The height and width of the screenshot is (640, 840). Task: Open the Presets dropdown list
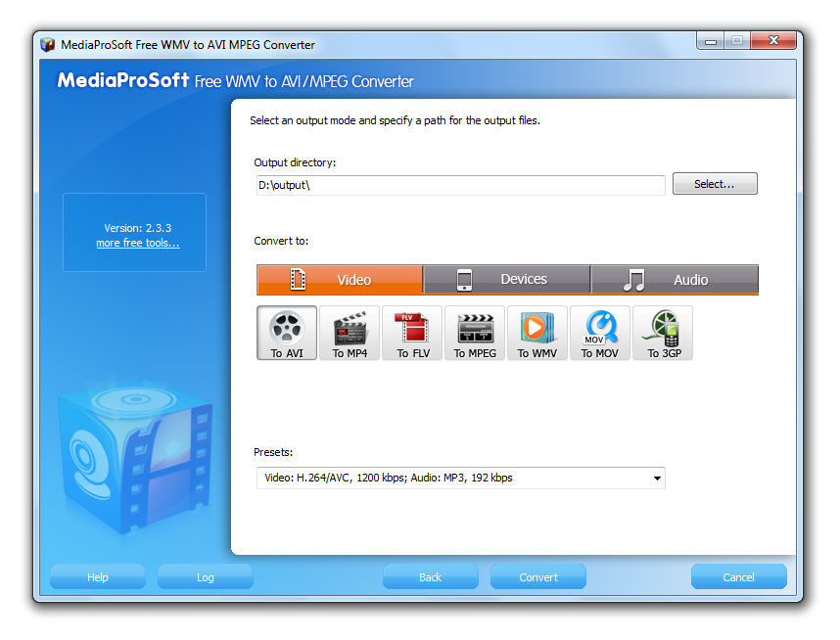(461, 478)
